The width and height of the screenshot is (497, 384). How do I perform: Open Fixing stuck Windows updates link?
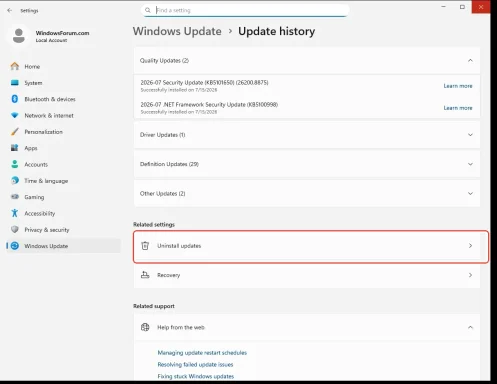click(196, 376)
